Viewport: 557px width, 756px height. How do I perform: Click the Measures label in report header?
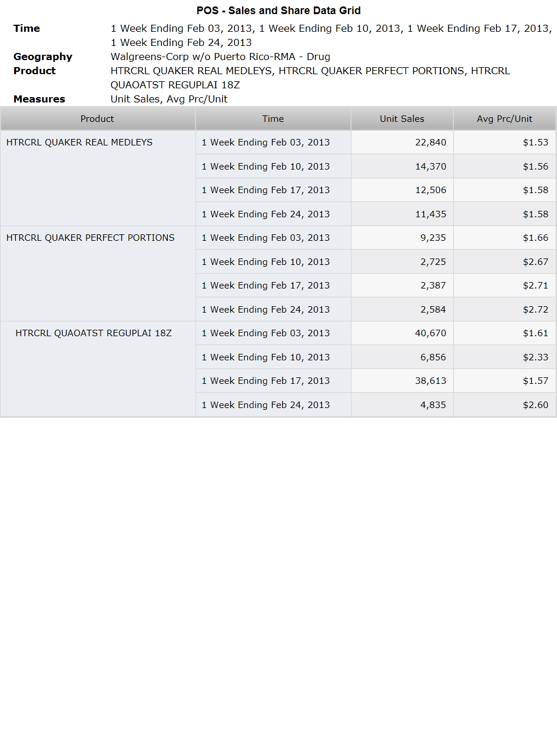coord(39,99)
